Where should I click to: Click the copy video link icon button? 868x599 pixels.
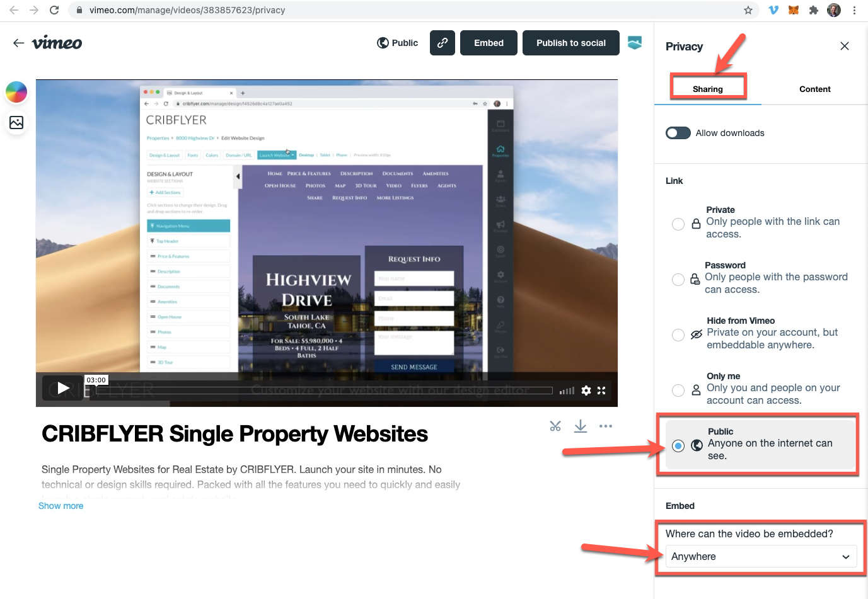click(x=443, y=43)
